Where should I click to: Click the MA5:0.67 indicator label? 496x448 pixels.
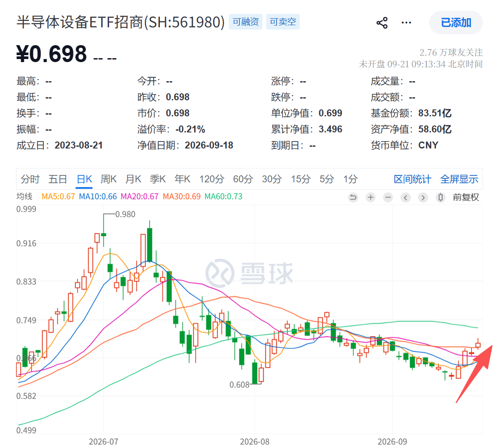point(58,197)
